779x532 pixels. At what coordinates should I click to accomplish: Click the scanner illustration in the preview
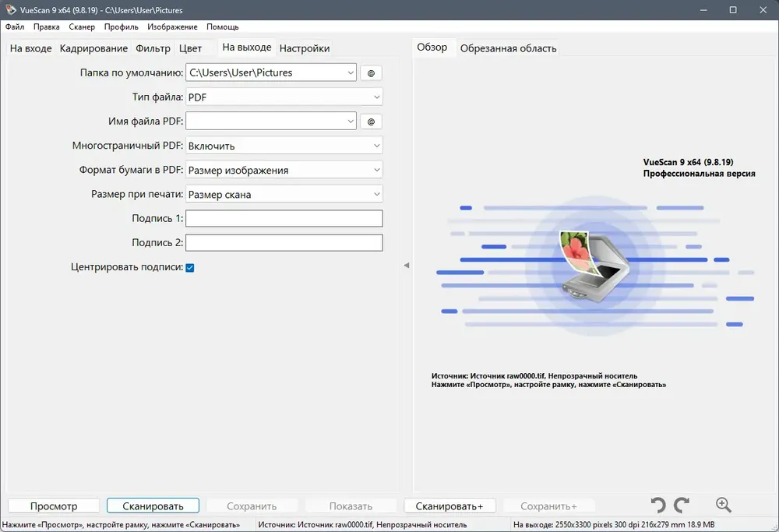click(595, 266)
